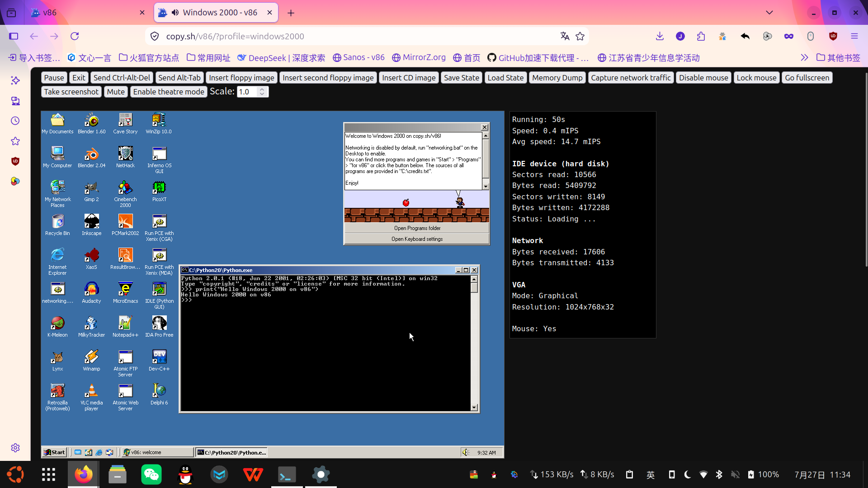This screenshot has width=868, height=488.
Task: Switch to the v86 browser tab
Action: 87,13
